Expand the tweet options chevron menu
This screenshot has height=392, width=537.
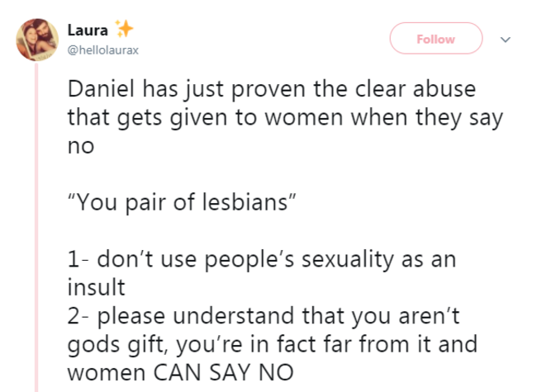[x=505, y=40]
